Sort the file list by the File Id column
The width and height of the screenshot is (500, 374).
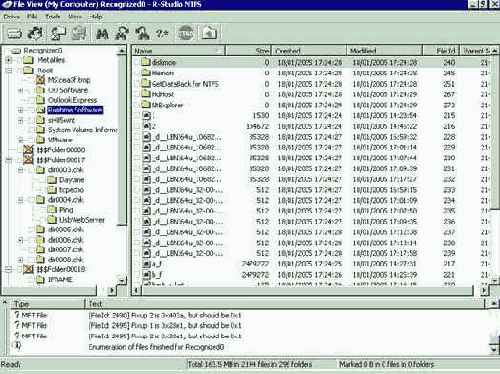pyautogui.click(x=441, y=51)
